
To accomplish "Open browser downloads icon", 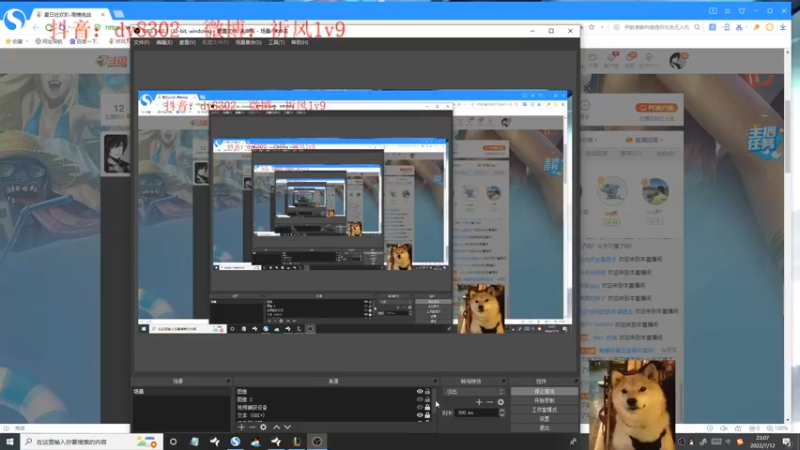I will 783,27.
